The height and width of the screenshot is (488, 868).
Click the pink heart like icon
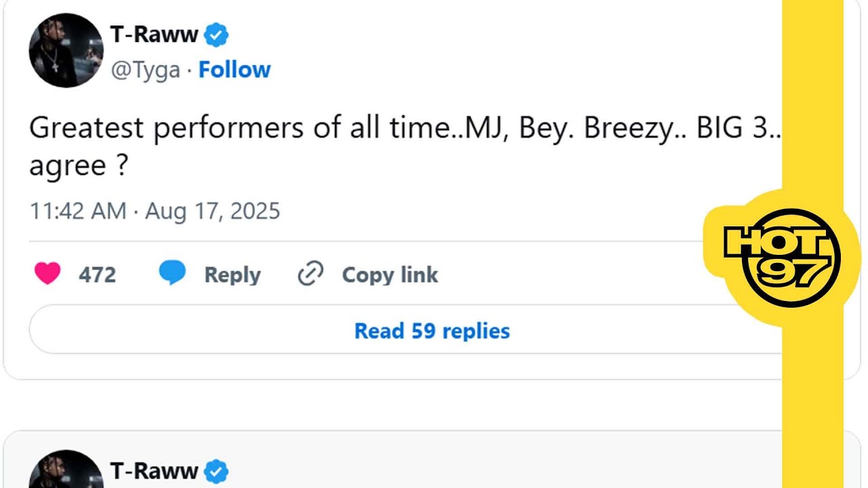(x=47, y=274)
